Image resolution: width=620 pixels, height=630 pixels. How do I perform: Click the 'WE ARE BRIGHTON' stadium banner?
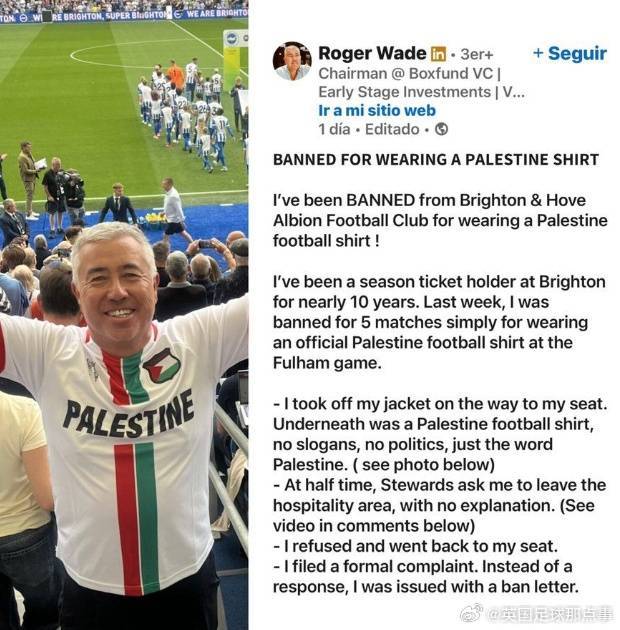[217, 13]
